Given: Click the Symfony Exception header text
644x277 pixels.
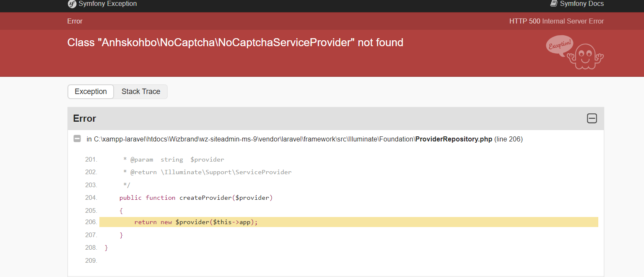Looking at the screenshot, I should click(x=107, y=4).
